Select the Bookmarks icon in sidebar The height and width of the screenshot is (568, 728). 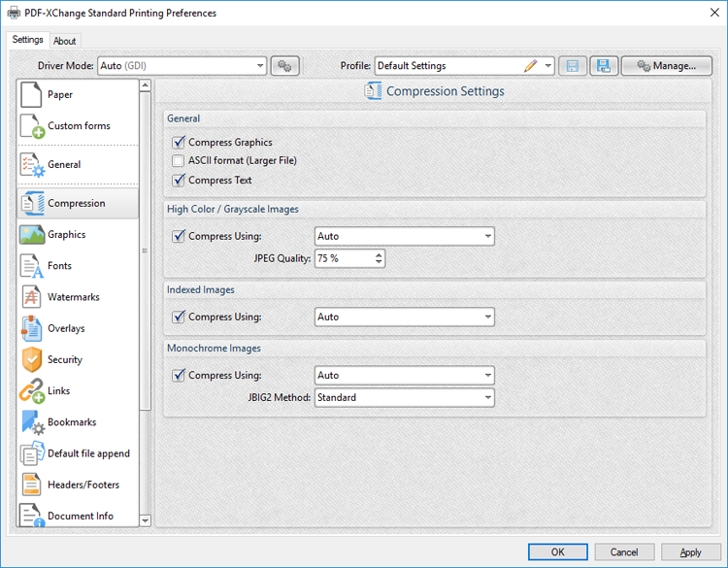pyautogui.click(x=32, y=422)
